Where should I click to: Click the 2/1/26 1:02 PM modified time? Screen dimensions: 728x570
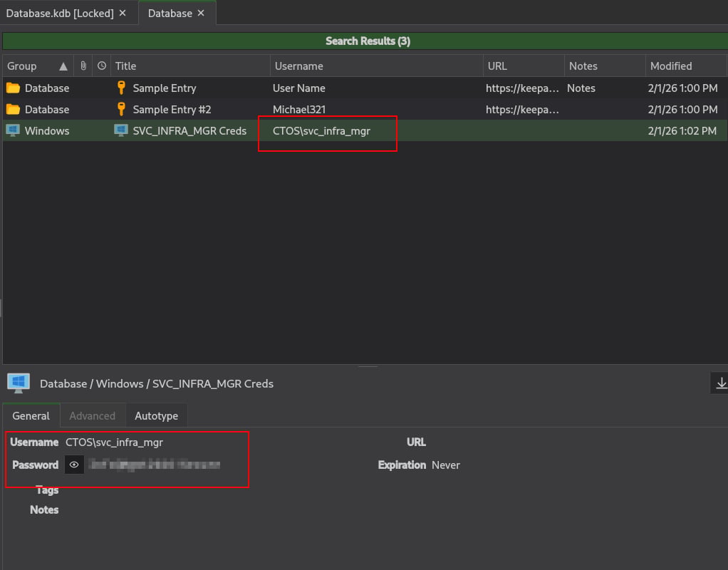coord(682,131)
